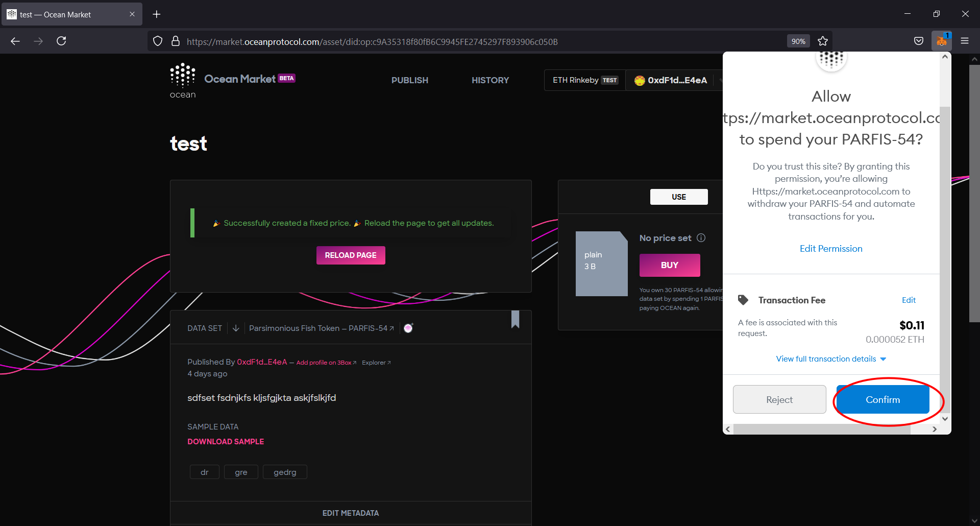980x526 pixels.
Task: Click the PARFIS-54 token add icon
Action: [x=408, y=328]
